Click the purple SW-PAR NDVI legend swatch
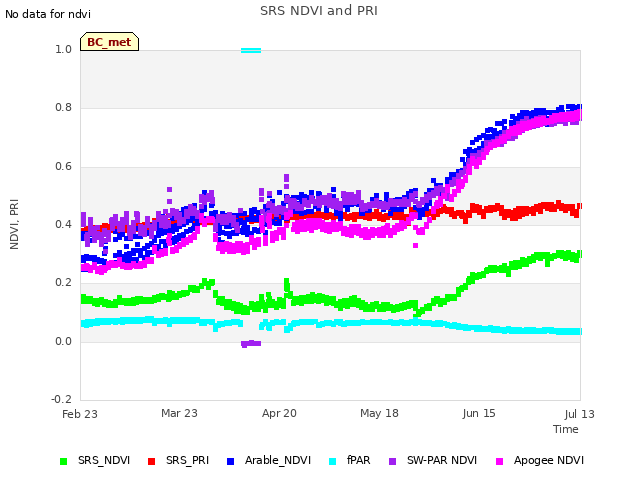This screenshot has height=480, width=640. click(392, 461)
